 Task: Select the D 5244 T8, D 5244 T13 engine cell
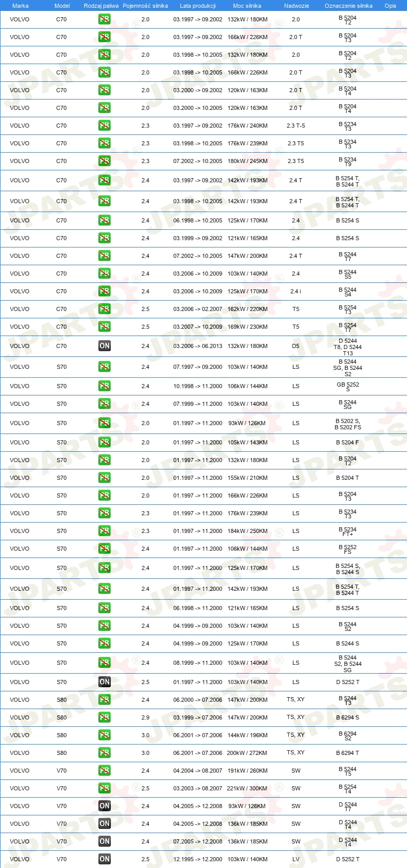pyautogui.click(x=348, y=347)
